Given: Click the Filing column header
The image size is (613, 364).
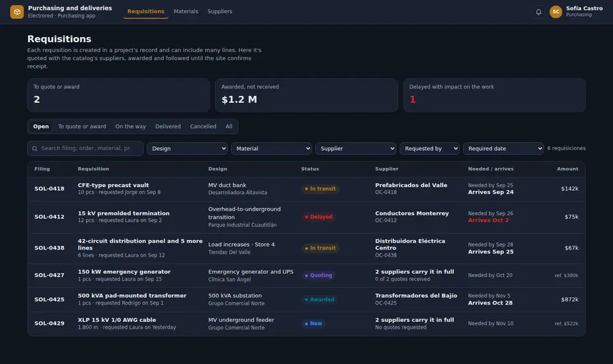Looking at the screenshot, I should point(42,169).
